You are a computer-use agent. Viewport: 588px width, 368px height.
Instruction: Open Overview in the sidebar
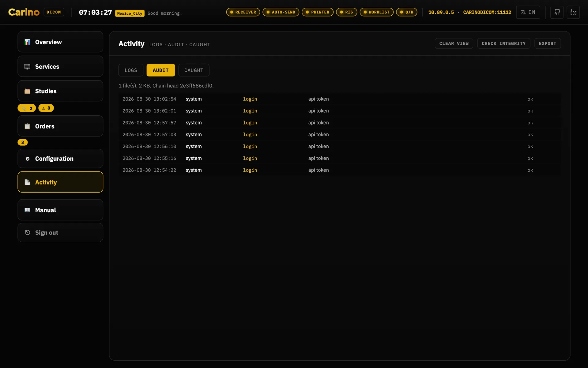[x=60, y=42]
